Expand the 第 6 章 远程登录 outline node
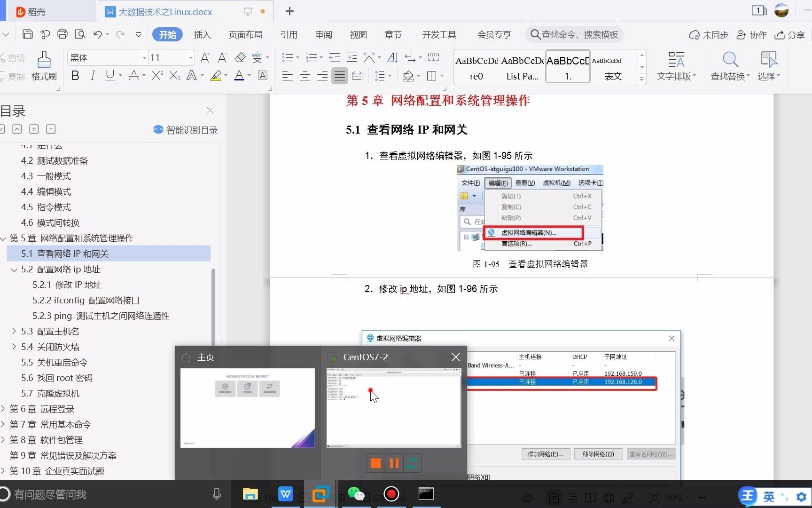This screenshot has height=508, width=812. 3,409
